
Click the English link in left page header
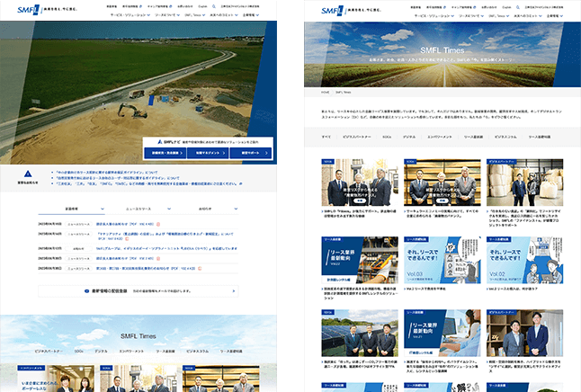coord(204,6)
